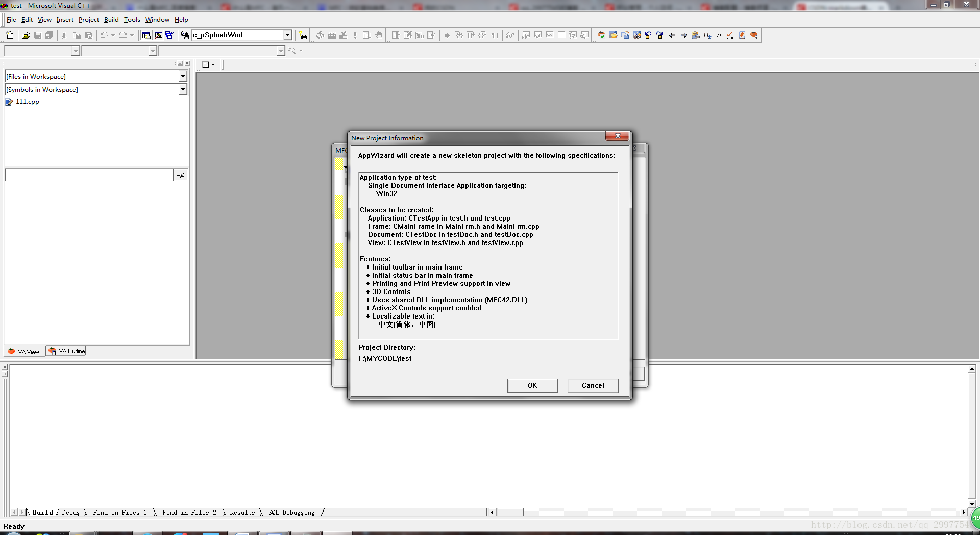Click OK in New Project Information dialog
This screenshot has width=980, height=535.
(532, 385)
